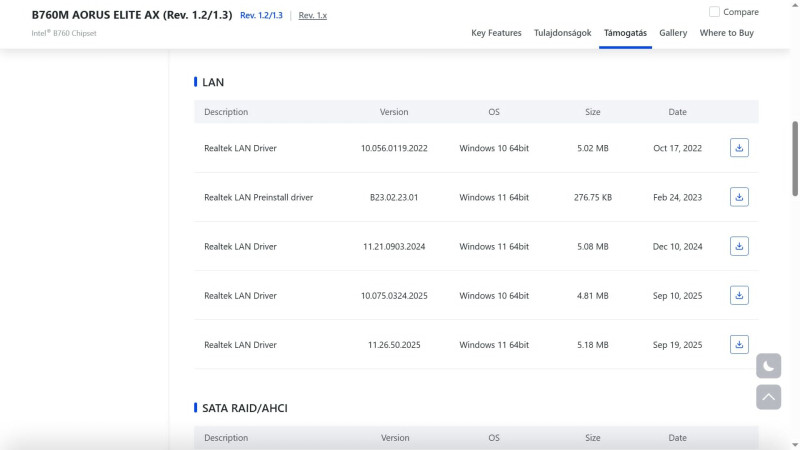The width and height of the screenshot is (800, 450).
Task: Check the Compare checkbox
Action: pyautogui.click(x=714, y=12)
